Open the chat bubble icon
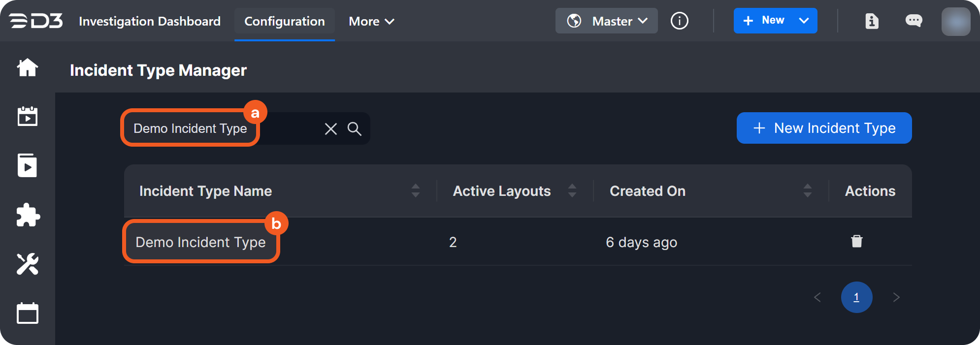 pos(914,21)
